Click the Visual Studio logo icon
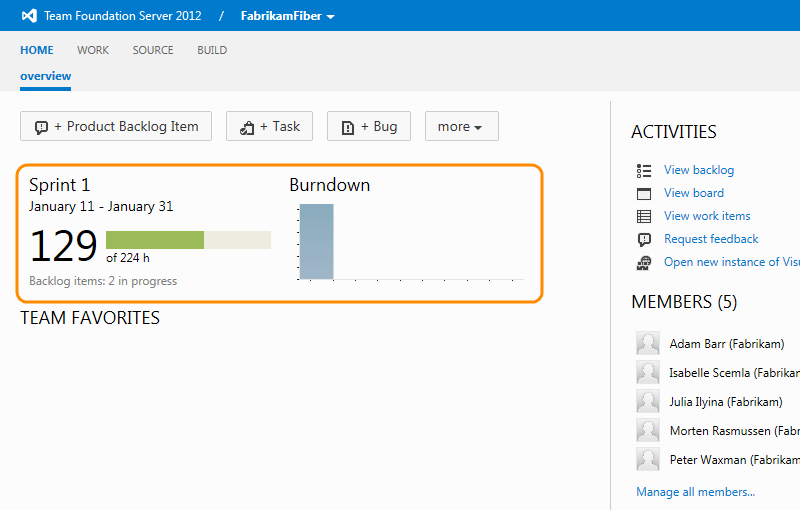 [29, 16]
